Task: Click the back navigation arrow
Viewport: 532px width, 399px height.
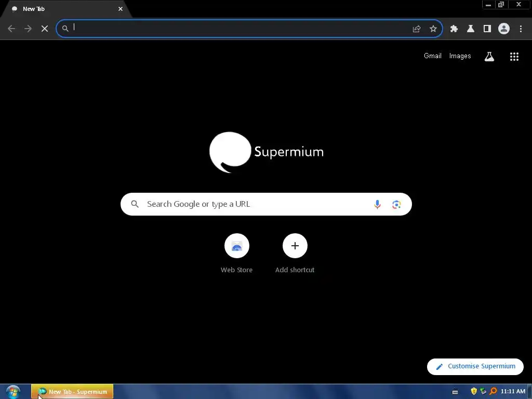Action: (11, 29)
